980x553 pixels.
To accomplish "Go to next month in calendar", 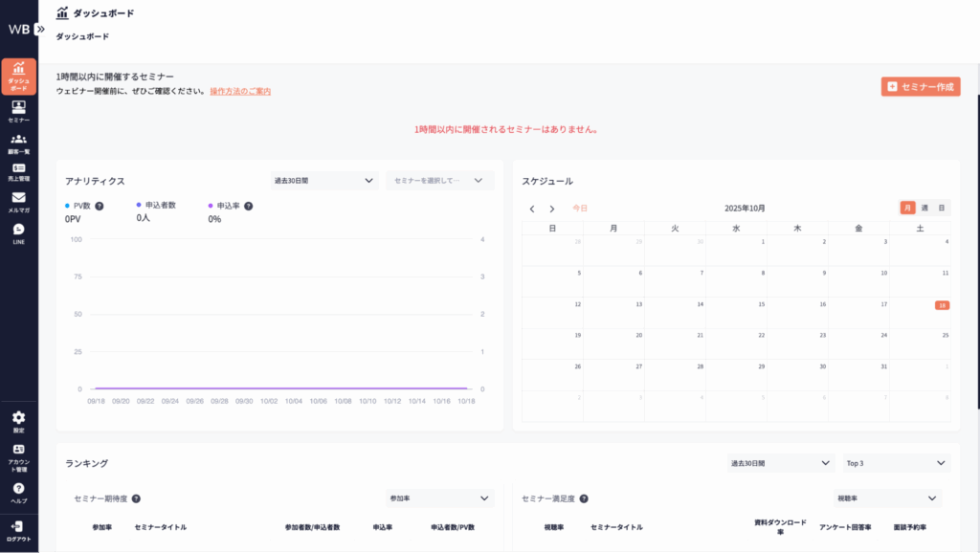I will tap(551, 209).
